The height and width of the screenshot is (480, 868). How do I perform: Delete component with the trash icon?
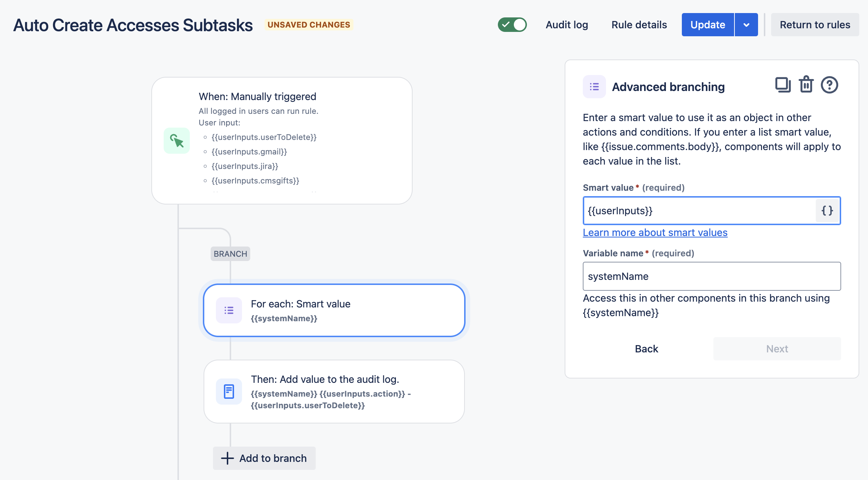pos(806,84)
